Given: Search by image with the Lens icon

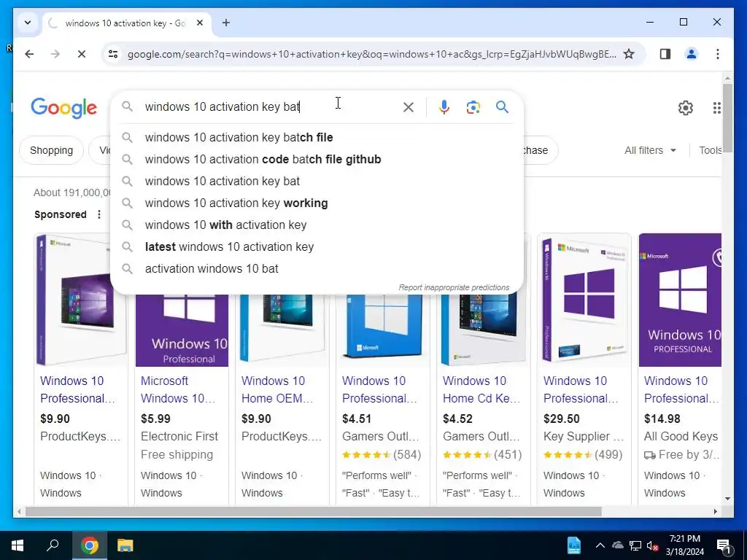Looking at the screenshot, I should tap(473, 107).
